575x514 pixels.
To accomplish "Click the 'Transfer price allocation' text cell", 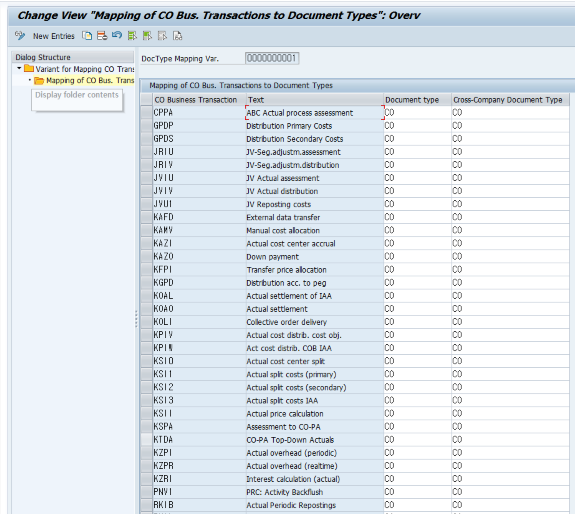I will [314, 269].
